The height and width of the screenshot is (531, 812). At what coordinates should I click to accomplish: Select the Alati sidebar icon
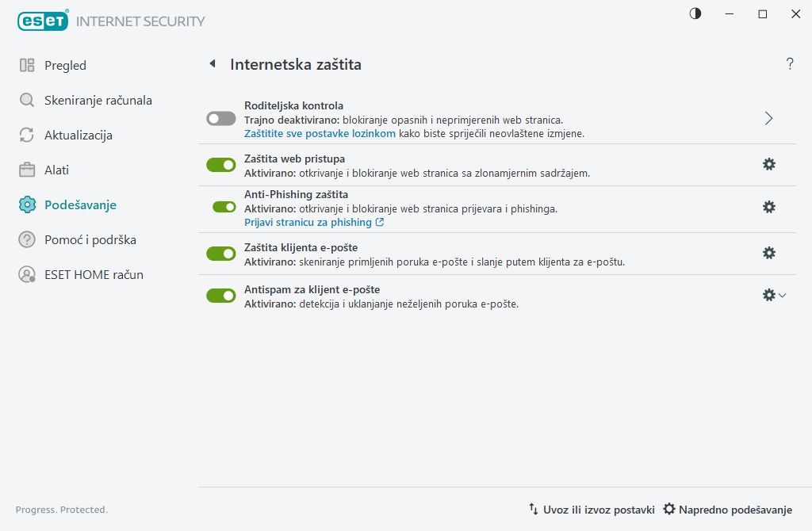(28, 170)
